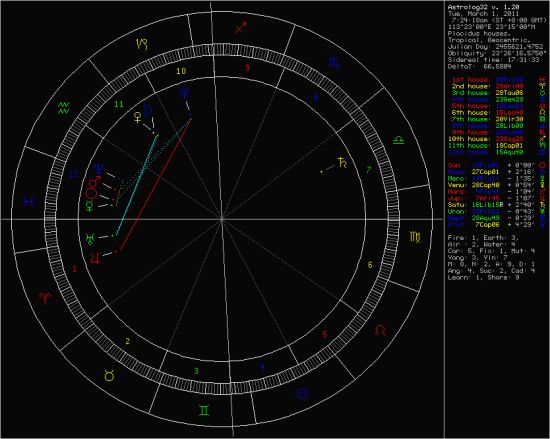Select the Aries glyph on the outer ring
550x439 pixels.
tap(45, 298)
